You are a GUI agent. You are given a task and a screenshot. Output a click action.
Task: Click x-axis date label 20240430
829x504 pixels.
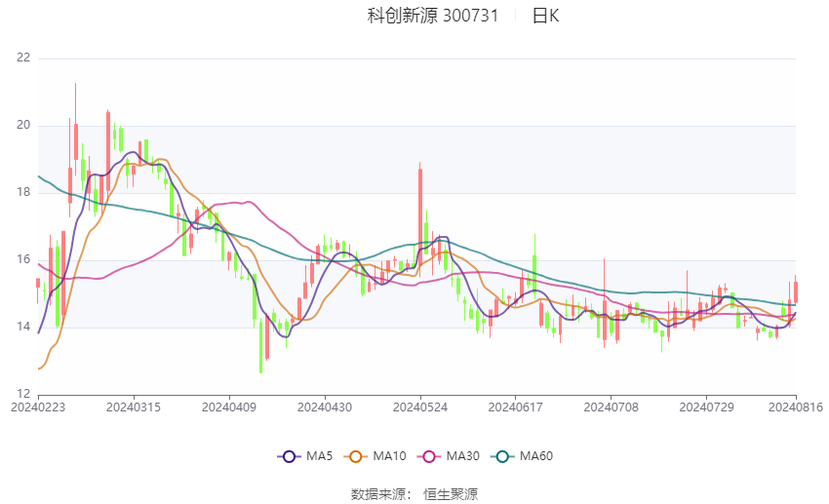325,407
